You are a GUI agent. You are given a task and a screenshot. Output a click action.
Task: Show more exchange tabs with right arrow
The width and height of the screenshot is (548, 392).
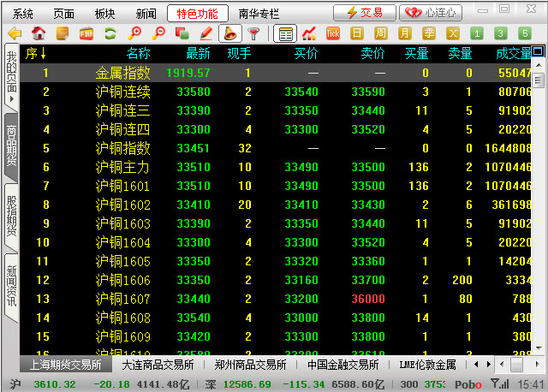489,365
